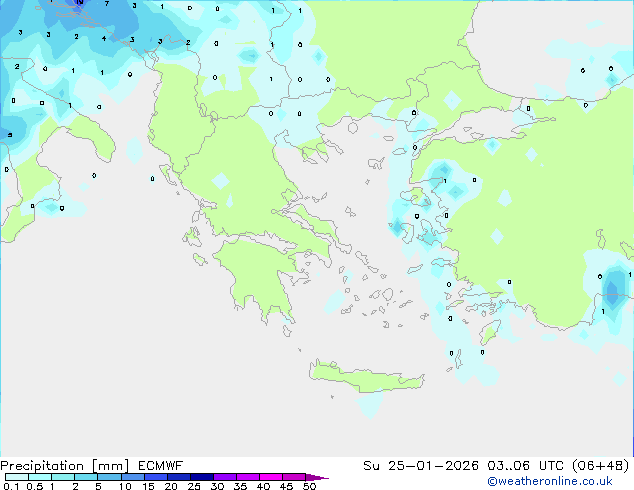Viewport: 634px width, 490px height.
Task: Click the '25' legend scale label
Action: click(x=194, y=486)
